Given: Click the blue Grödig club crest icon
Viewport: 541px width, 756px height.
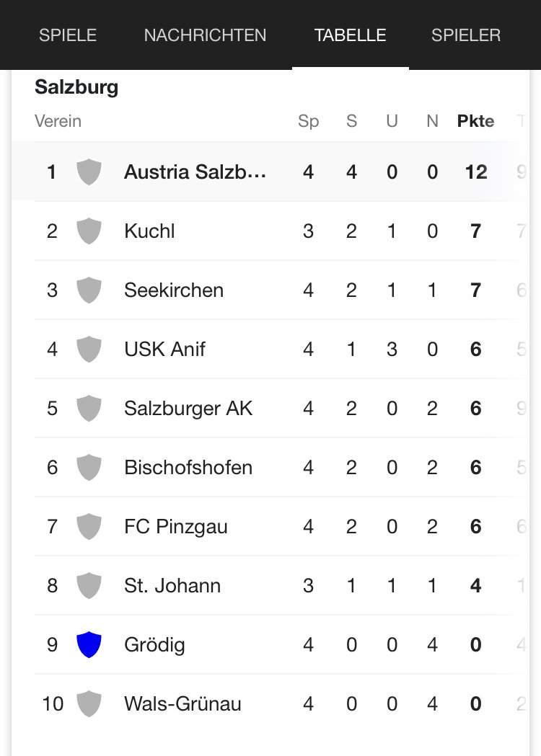Looking at the screenshot, I should click(x=89, y=644).
